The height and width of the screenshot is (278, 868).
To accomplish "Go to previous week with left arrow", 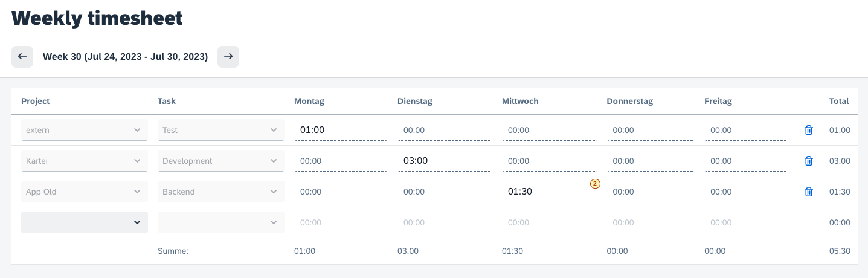I will tap(22, 56).
